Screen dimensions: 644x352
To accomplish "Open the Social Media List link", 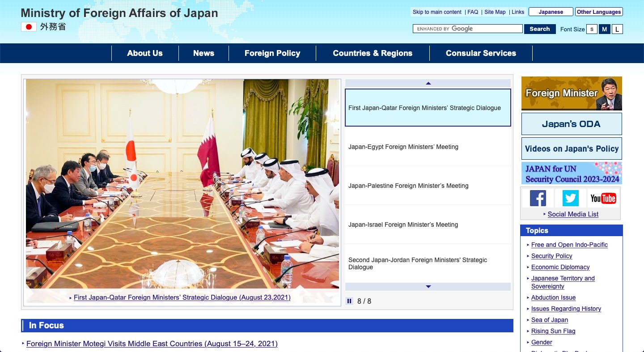I will pyautogui.click(x=573, y=214).
